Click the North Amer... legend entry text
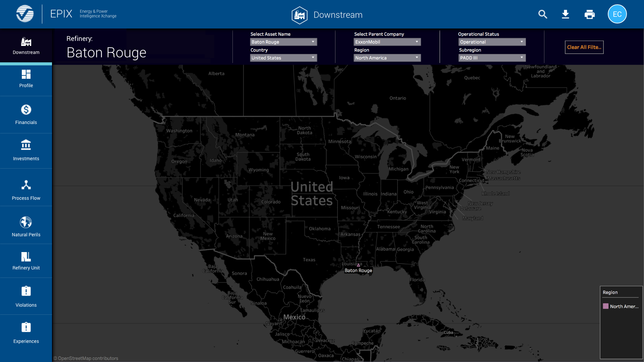Image resolution: width=644 pixels, height=362 pixels. (624, 306)
